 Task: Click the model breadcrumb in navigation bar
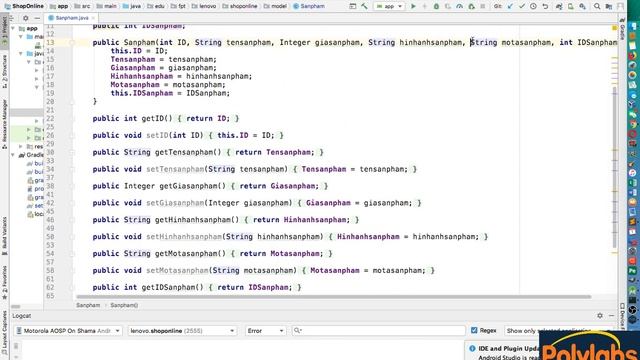point(275,6)
